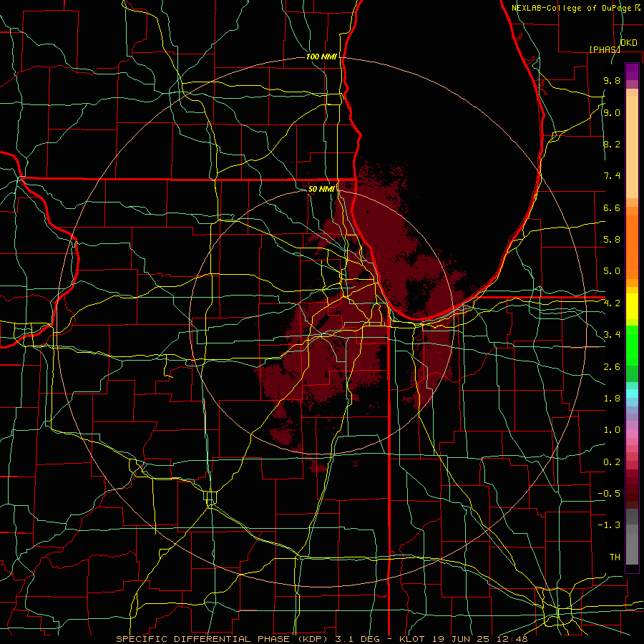
Task: Select the yellow segment near 4.2
Action: (x=632, y=306)
